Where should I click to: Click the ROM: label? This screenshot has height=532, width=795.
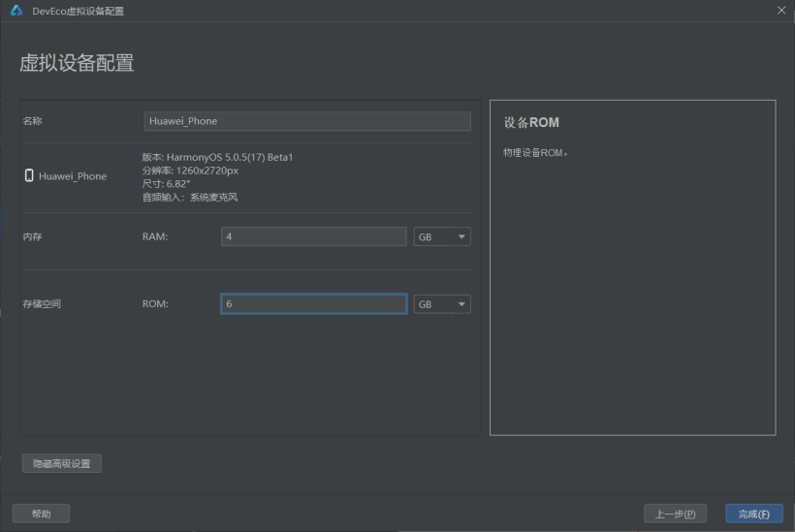[155, 304]
